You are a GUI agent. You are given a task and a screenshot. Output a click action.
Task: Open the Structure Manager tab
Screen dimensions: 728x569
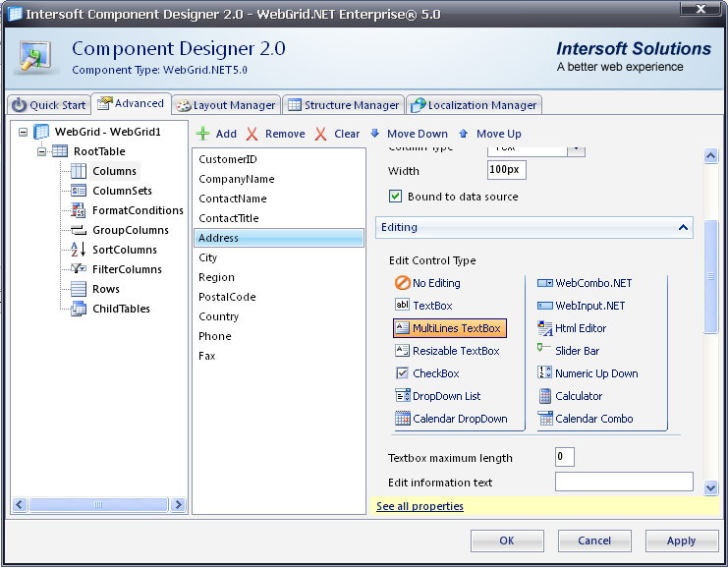[343, 105]
